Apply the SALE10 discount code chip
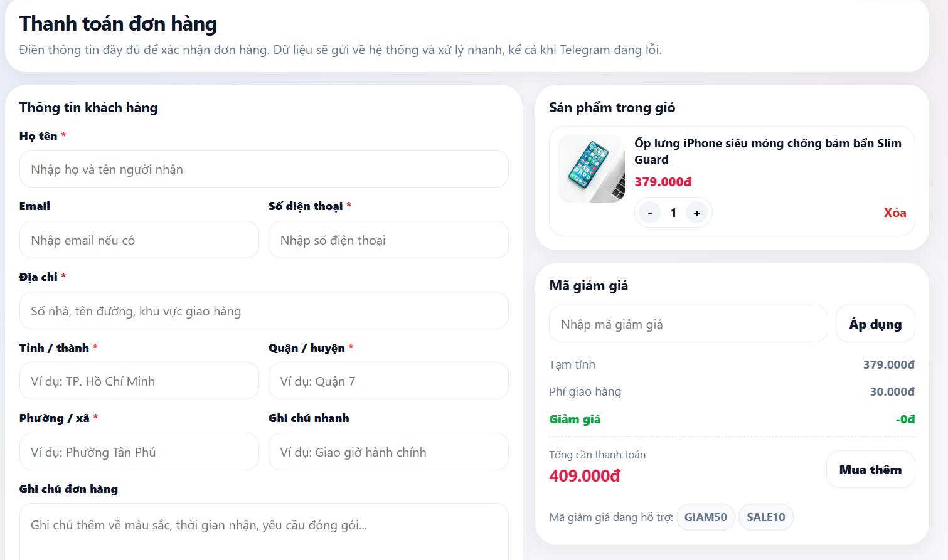Viewport: 948px width, 560px height. [765, 517]
